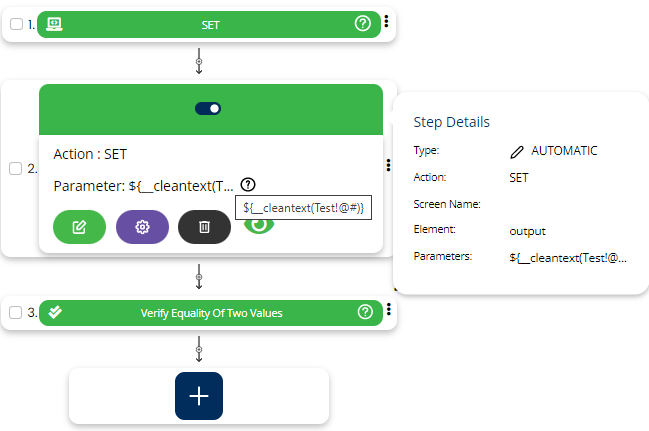
Task: Click the step 1 SET bar
Action: (x=210, y=24)
